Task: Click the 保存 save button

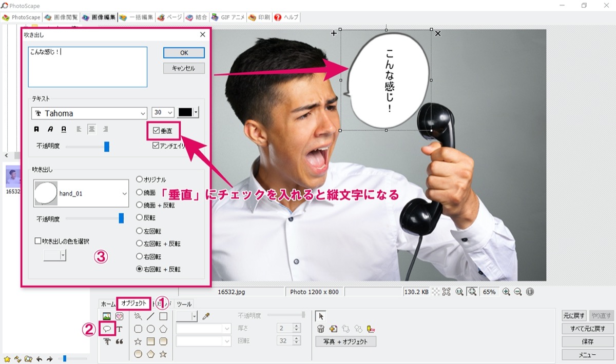Action: (x=588, y=341)
